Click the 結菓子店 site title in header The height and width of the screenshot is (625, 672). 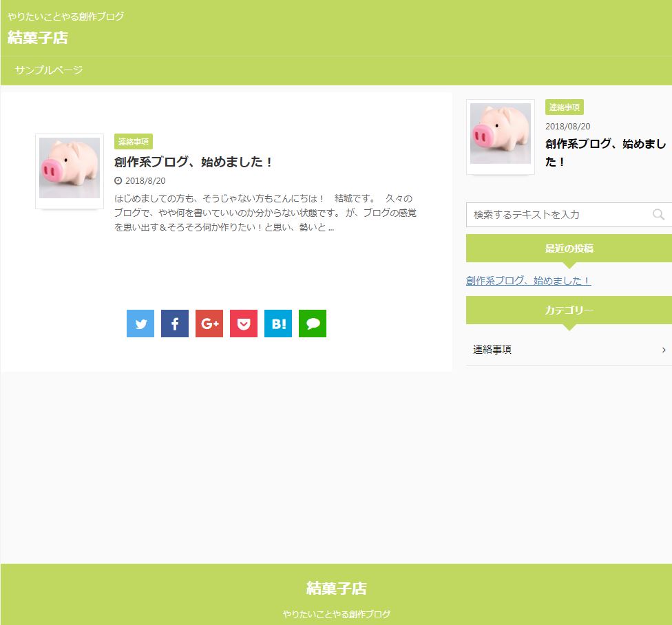point(38,38)
